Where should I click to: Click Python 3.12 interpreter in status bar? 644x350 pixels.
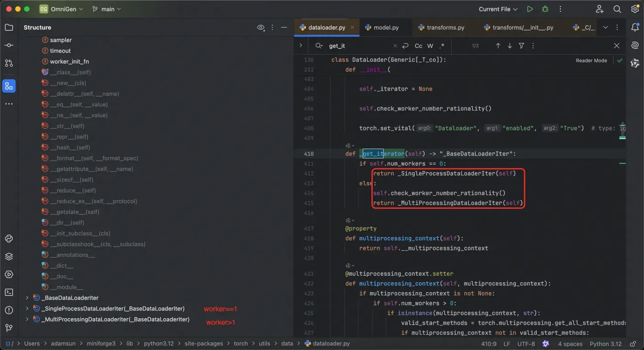(x=605, y=344)
